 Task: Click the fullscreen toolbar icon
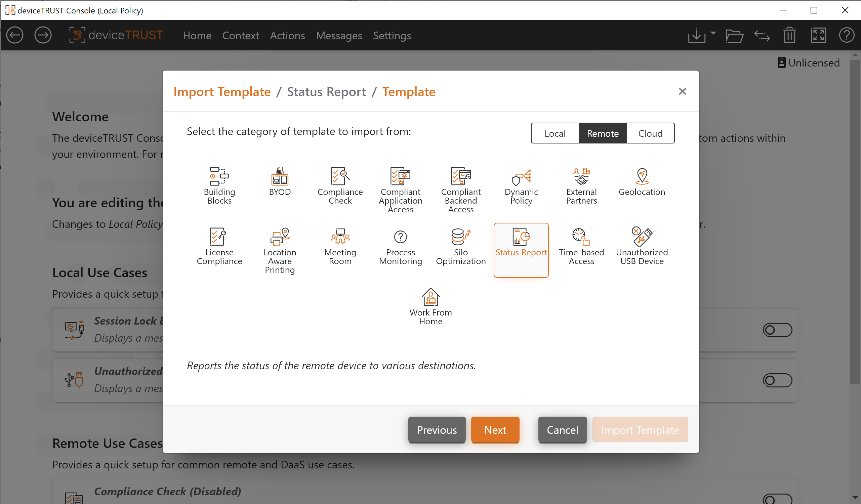click(819, 35)
